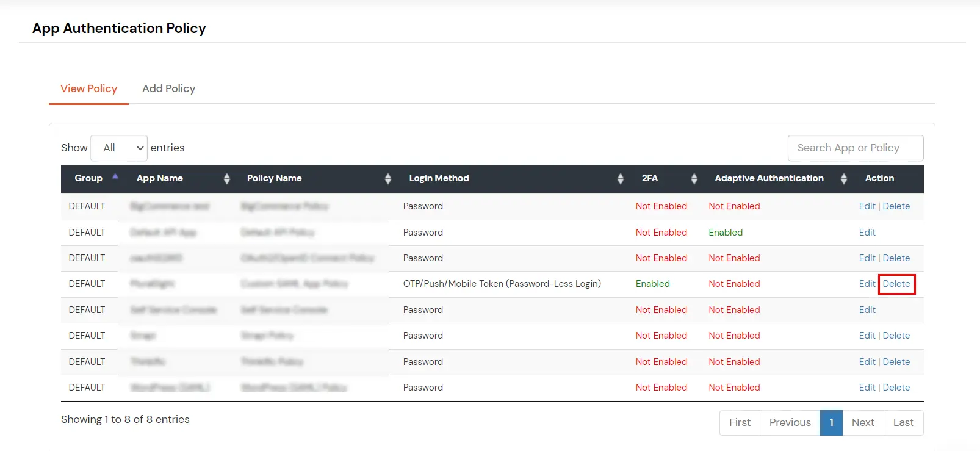Edit the policy with Adaptive Authentication Enabled
Screen dimensions: 980x451
click(867, 233)
